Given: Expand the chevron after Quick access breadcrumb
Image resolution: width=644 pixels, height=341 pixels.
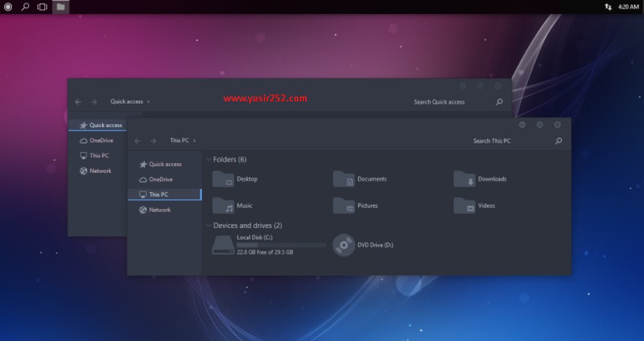Looking at the screenshot, I should pyautogui.click(x=149, y=101).
